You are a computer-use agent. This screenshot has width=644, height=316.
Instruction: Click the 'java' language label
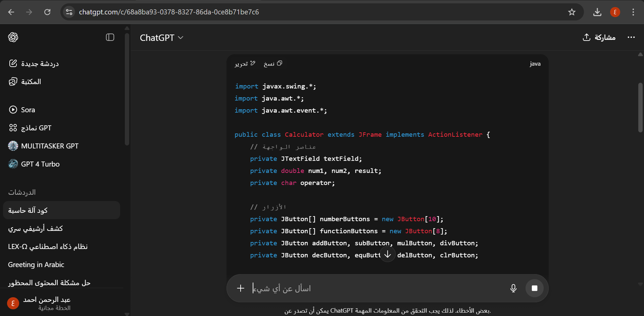535,64
